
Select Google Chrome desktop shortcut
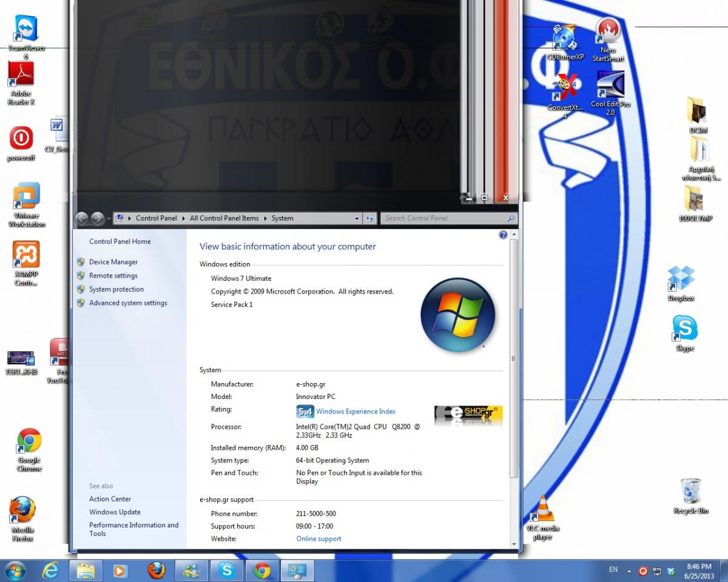tap(29, 450)
